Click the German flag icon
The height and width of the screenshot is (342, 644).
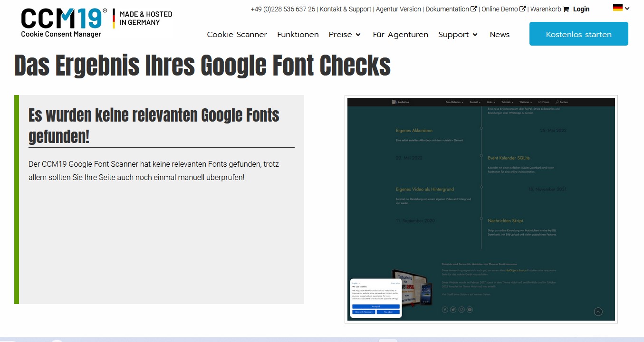[617, 8]
